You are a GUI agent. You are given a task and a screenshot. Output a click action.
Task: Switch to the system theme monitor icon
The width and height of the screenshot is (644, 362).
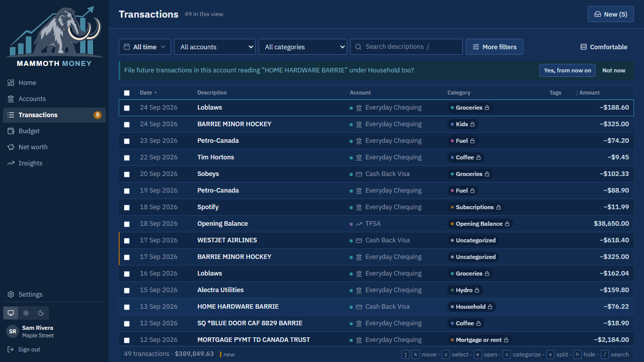11,313
